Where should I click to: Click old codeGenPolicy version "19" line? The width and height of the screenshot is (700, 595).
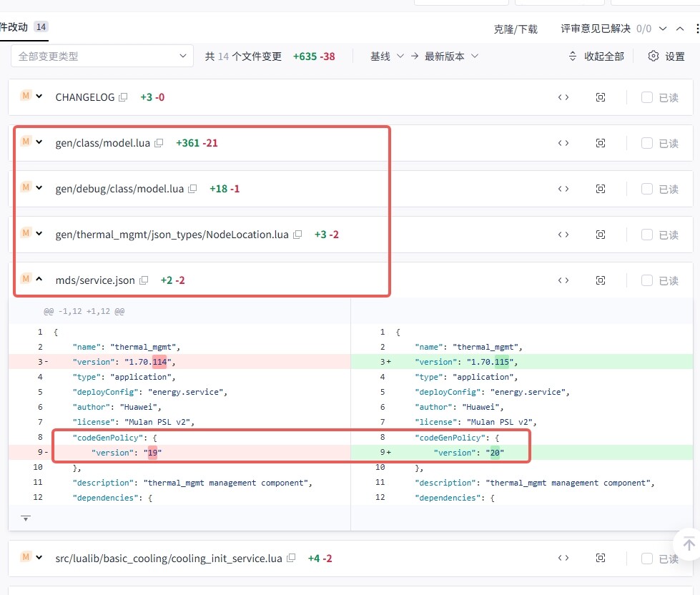click(x=179, y=452)
